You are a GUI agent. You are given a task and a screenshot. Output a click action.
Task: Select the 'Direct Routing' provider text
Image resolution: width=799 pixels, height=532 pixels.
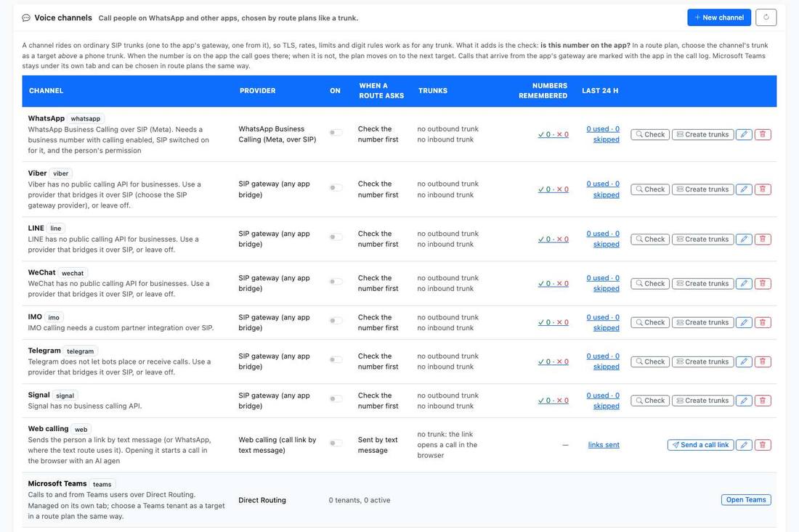coord(262,501)
